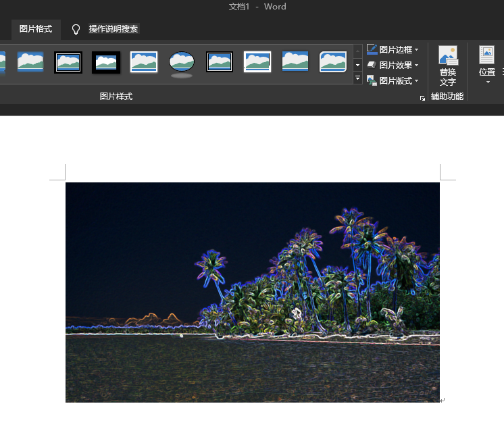
Task: Apply the rounded corner white frame style
Action: point(333,62)
